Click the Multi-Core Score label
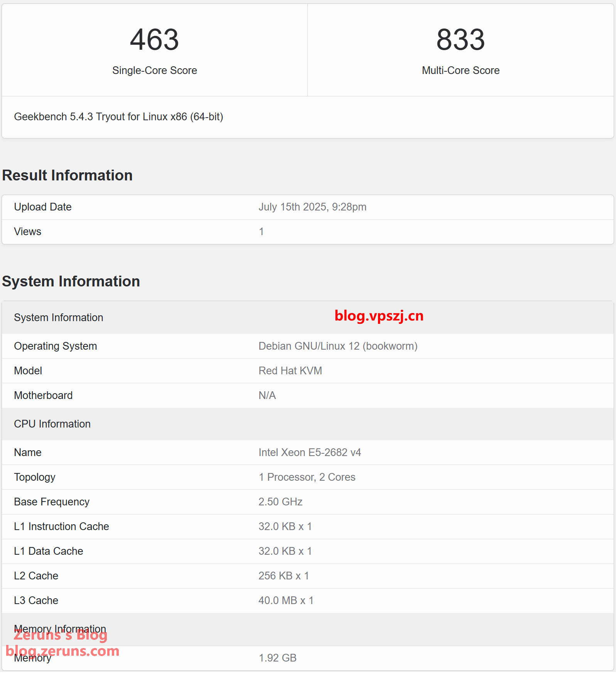Image resolution: width=616 pixels, height=675 pixels. click(x=460, y=71)
